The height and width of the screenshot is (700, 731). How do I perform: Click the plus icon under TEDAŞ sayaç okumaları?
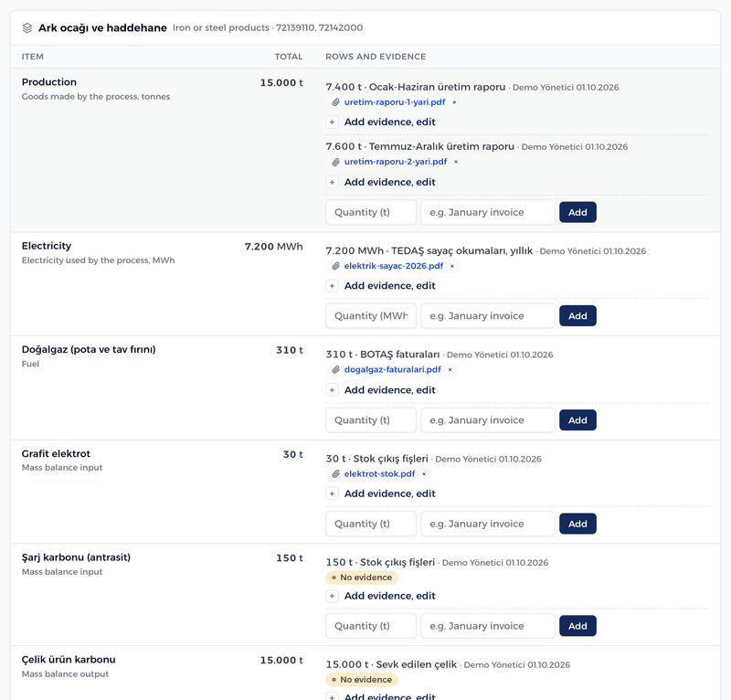(x=332, y=286)
